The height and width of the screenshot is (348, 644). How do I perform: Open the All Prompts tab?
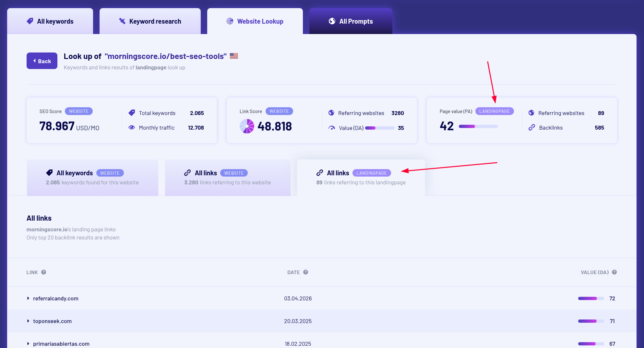click(x=351, y=21)
